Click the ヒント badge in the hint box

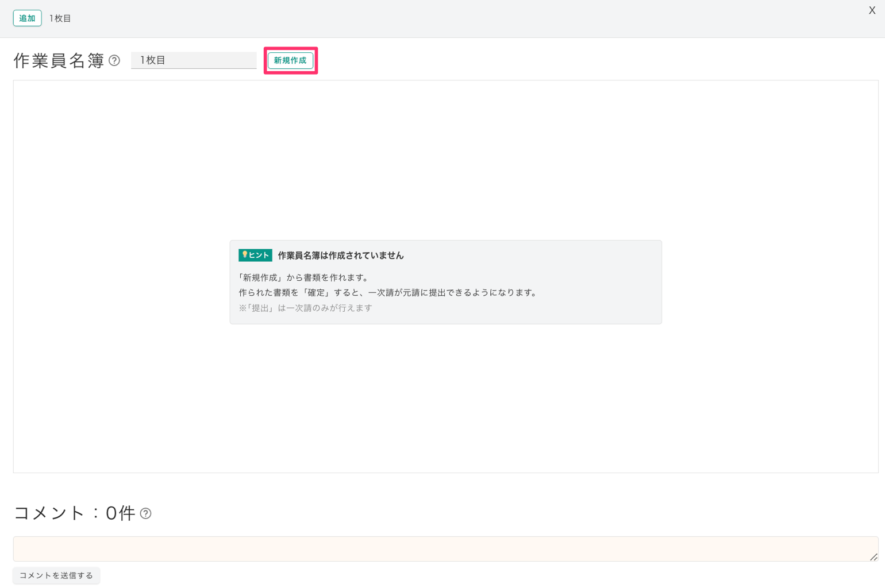pyautogui.click(x=255, y=255)
